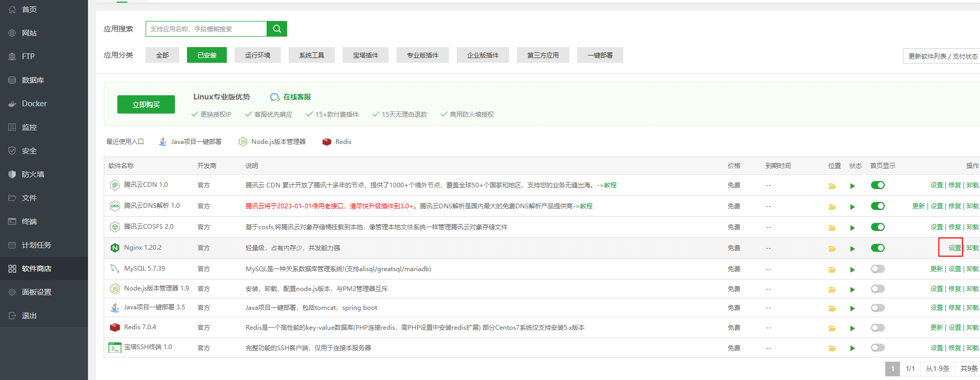
Task: Click 设置 link for Nginx
Action: pyautogui.click(x=955, y=248)
